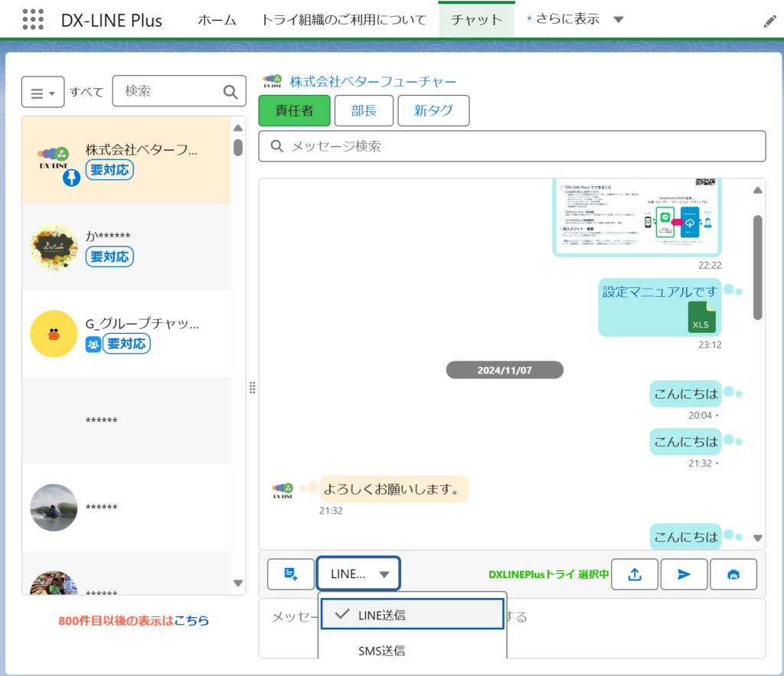The image size is (784, 676).
Task: Click the magnifier icon in contact search
Action: pos(230,92)
